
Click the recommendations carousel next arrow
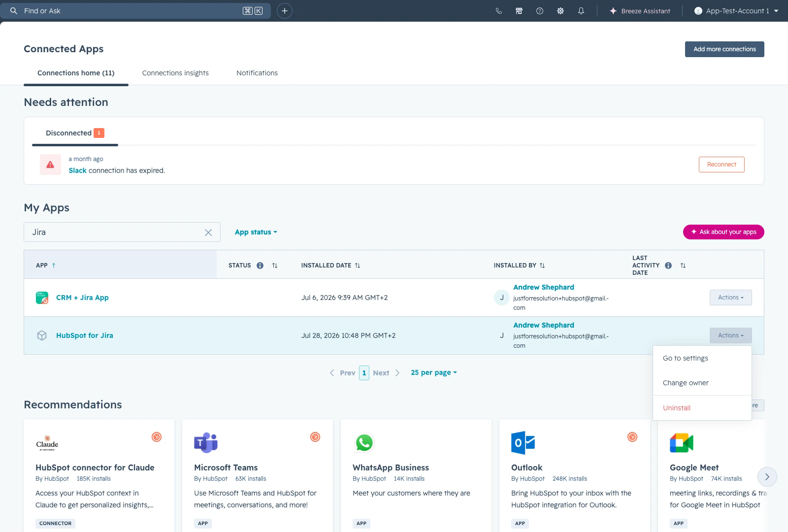pyautogui.click(x=767, y=476)
